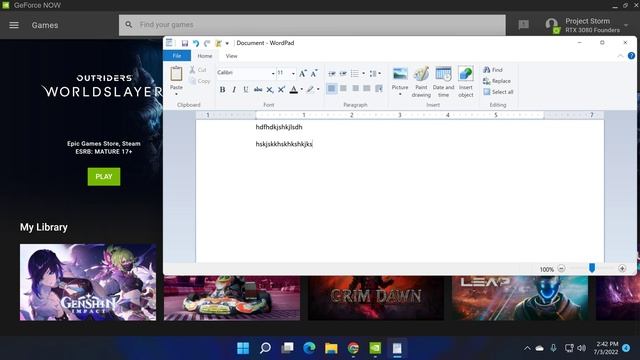Switch to the Home ribbon tab
This screenshot has height=360, width=640.
[x=204, y=56]
